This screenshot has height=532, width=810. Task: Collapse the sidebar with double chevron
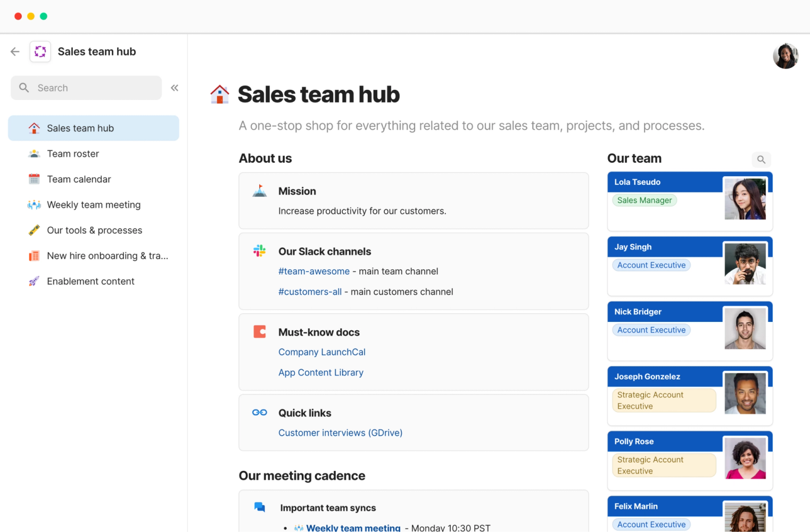175,88
